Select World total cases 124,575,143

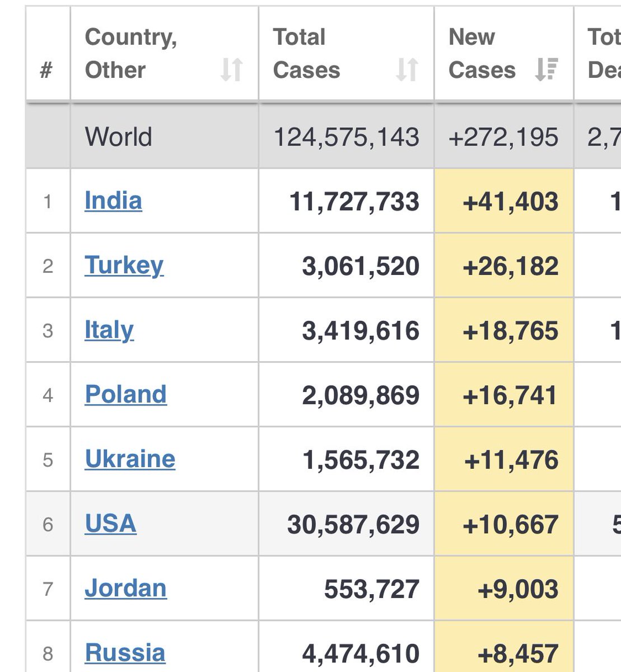pyautogui.click(x=346, y=137)
